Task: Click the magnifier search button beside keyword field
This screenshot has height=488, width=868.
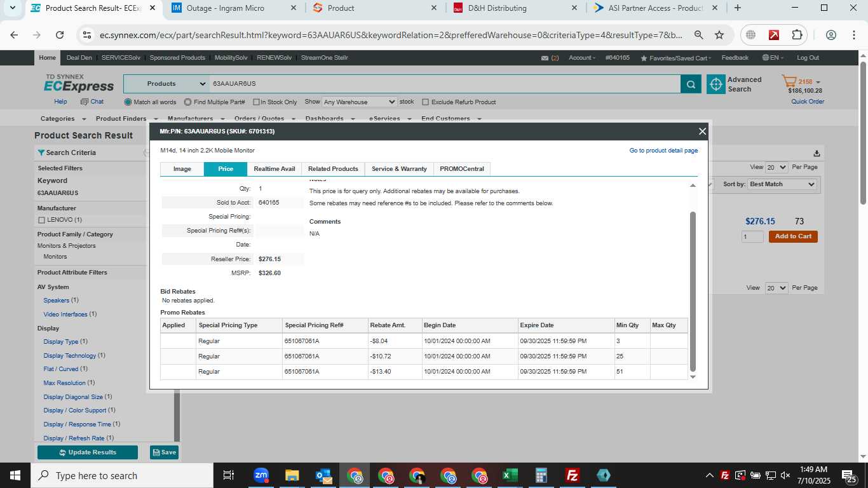Action: click(691, 84)
